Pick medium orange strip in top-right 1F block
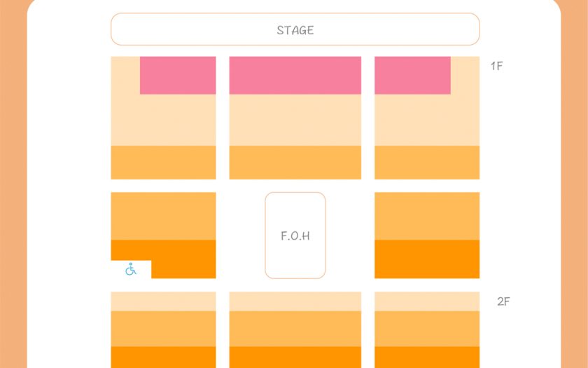The width and height of the screenshot is (588, 368). tap(427, 162)
